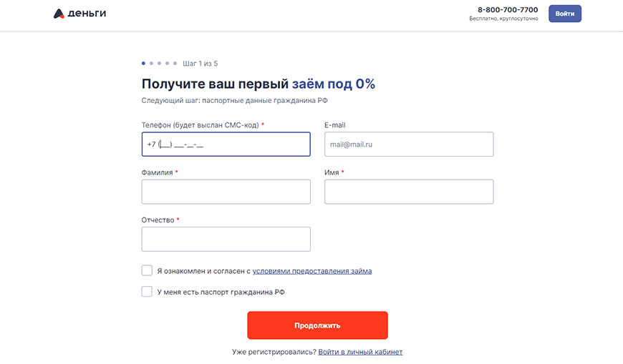Click the first (active) step dot
623x364 pixels.
point(143,64)
